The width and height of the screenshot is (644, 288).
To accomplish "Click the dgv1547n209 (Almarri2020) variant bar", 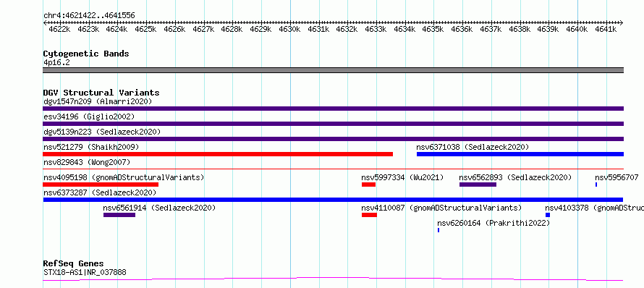I will [x=333, y=109].
